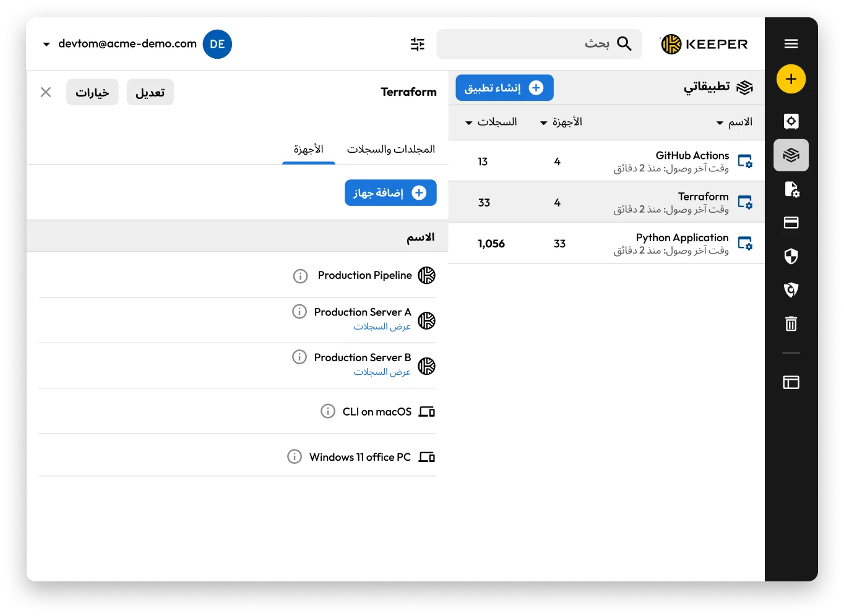Click the الاسم header in devices panel
The image size is (844, 616).
(420, 237)
